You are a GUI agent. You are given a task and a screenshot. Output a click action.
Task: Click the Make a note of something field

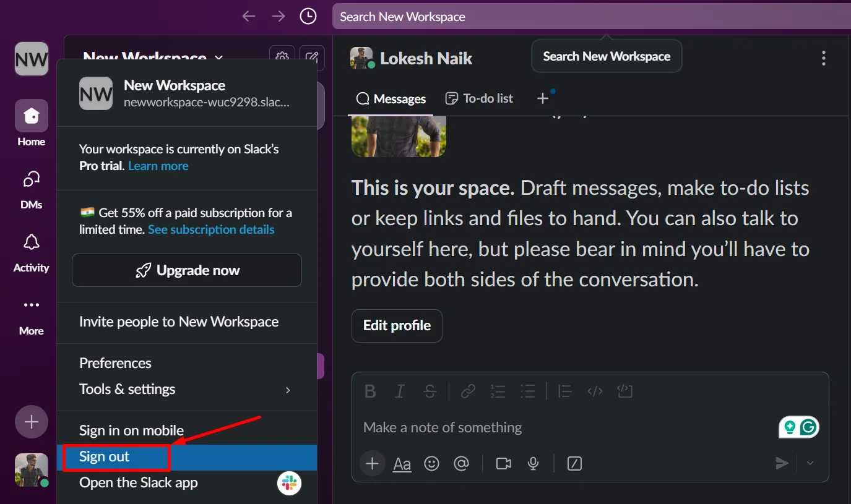pyautogui.click(x=566, y=427)
